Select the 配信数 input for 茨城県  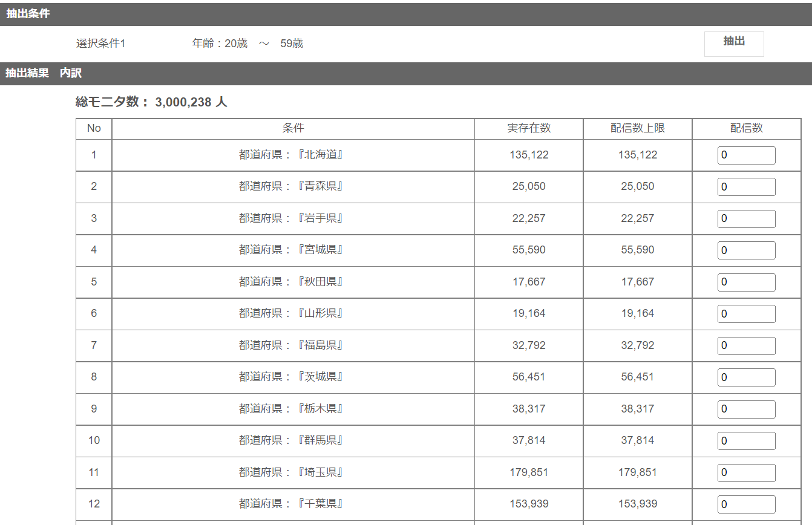[746, 377]
